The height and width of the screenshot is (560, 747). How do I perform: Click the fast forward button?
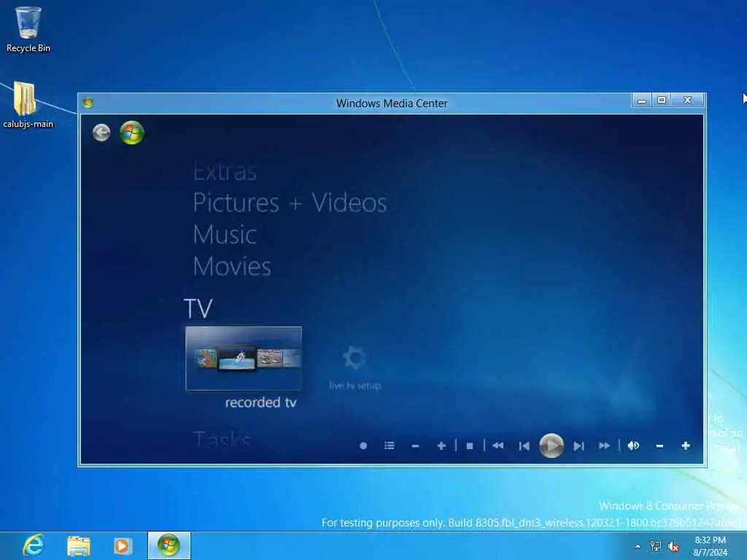604,446
